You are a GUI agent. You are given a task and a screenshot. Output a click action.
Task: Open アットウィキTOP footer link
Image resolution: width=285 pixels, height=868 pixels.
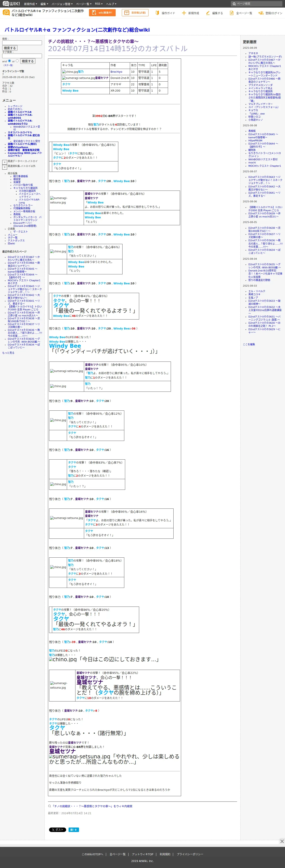(x=142, y=854)
